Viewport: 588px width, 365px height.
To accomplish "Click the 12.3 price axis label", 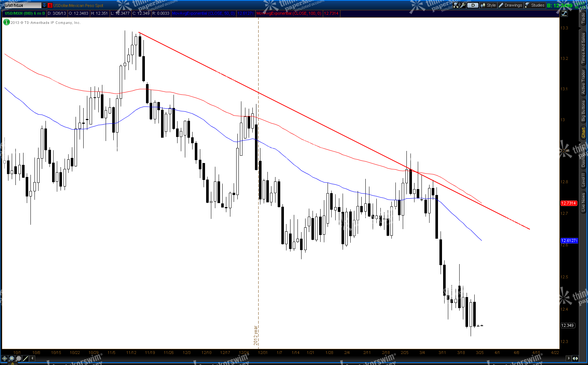I will coord(564,341).
